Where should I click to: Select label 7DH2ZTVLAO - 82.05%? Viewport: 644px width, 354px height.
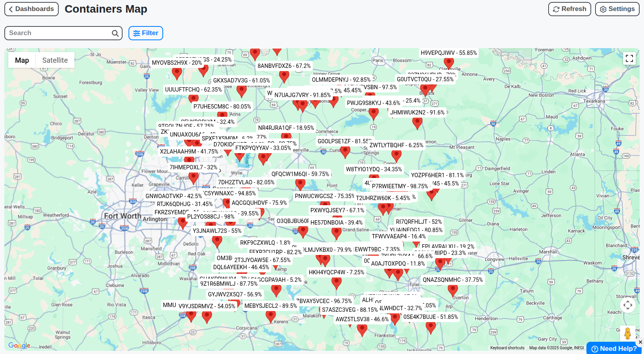(246, 182)
